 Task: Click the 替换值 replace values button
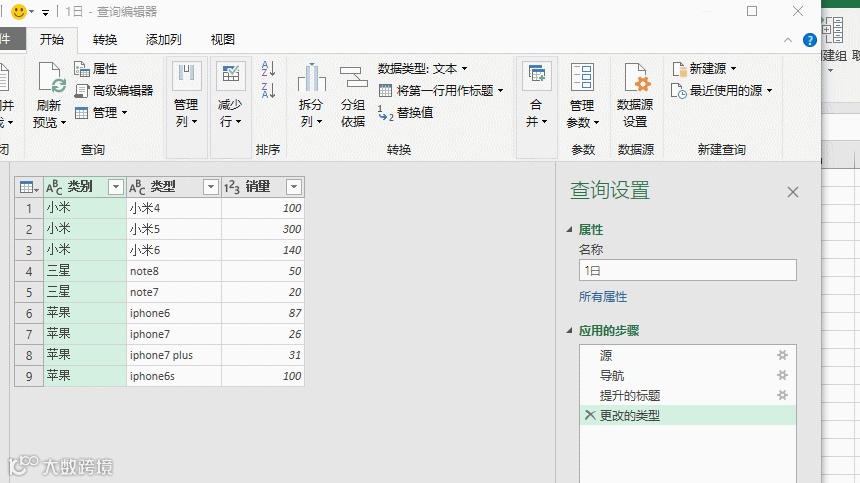[x=406, y=112]
